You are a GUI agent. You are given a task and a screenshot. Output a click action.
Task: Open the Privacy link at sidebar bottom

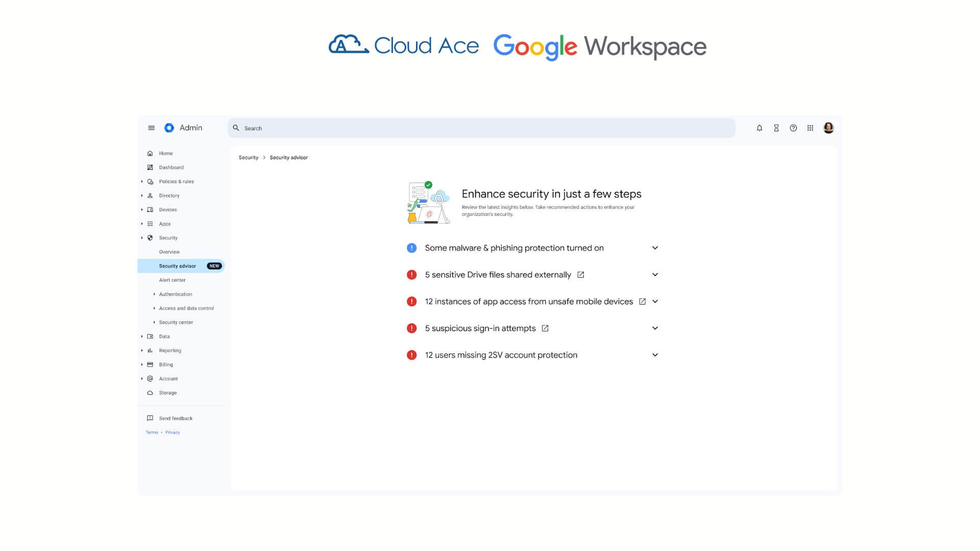(x=173, y=433)
